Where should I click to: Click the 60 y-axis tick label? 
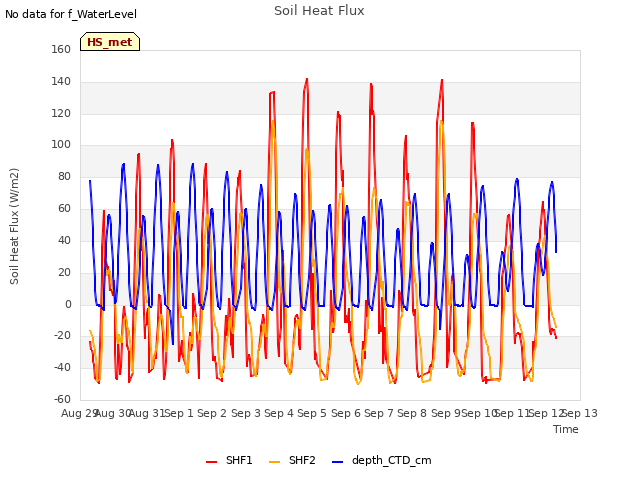[x=64, y=209]
